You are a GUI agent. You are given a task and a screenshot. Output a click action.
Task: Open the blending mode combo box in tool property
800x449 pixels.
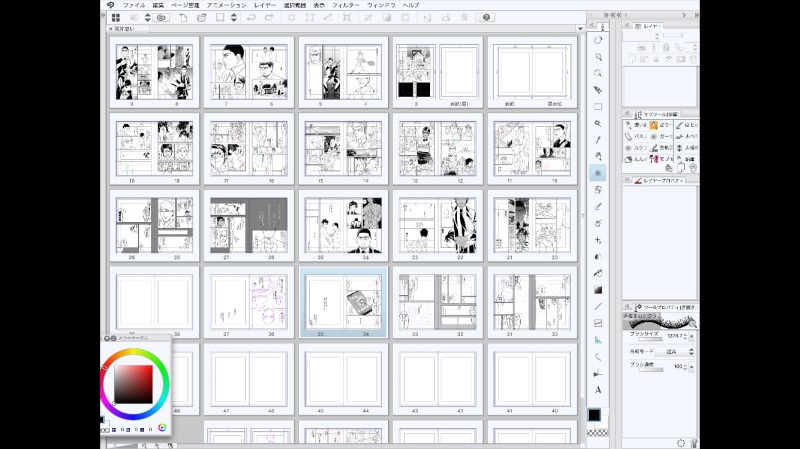click(674, 352)
